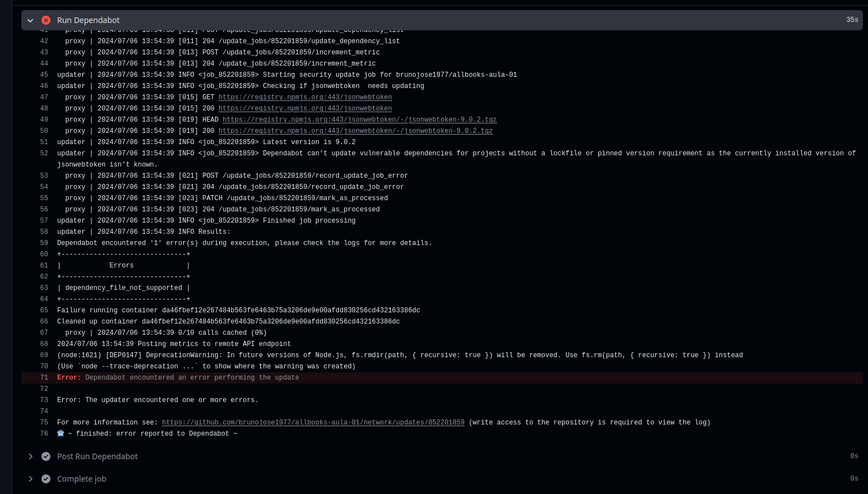Expand the Post Run Dependabot step
Screen dimensions: 868x494
click(x=30, y=456)
